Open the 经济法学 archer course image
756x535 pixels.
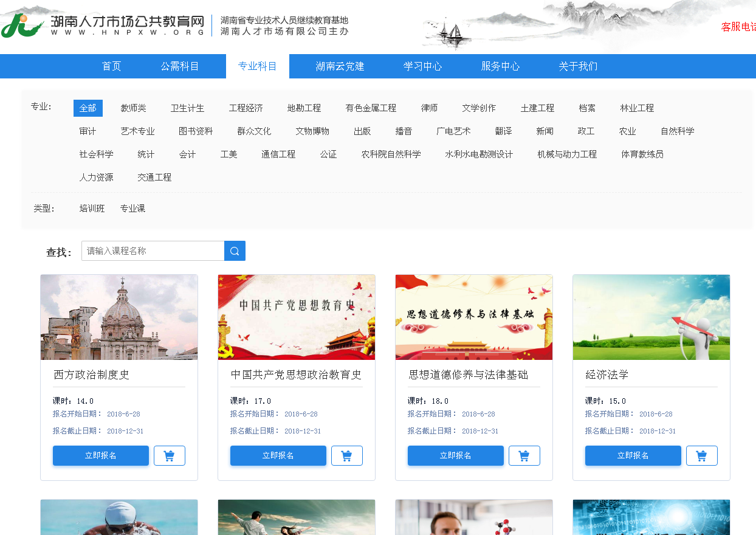[651, 317]
